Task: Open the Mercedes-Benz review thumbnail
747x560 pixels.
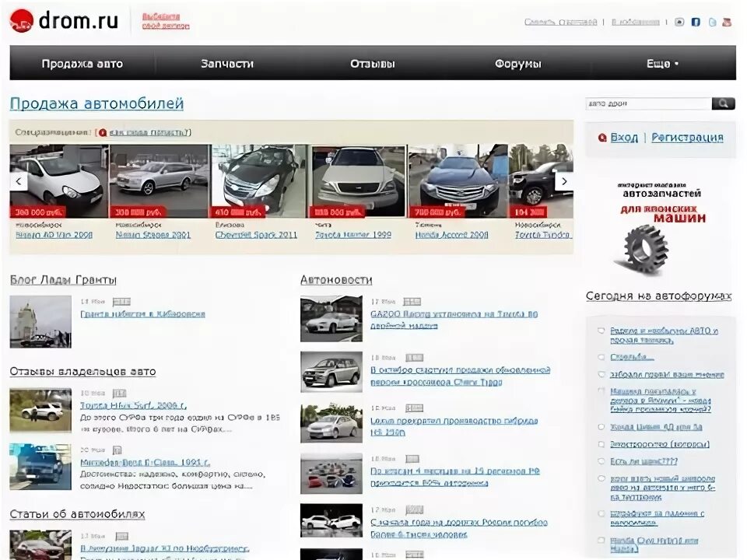Action: pos(40,467)
